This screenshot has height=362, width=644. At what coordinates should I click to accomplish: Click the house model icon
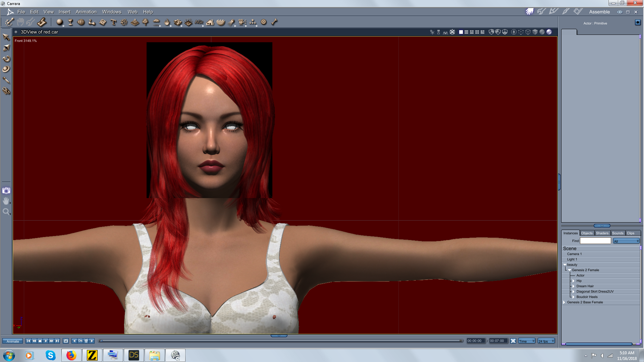(210, 22)
